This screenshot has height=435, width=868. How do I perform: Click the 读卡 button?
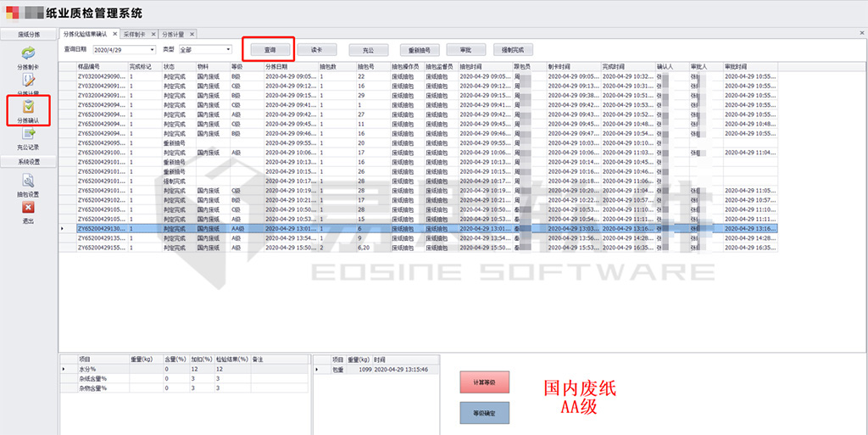(316, 50)
